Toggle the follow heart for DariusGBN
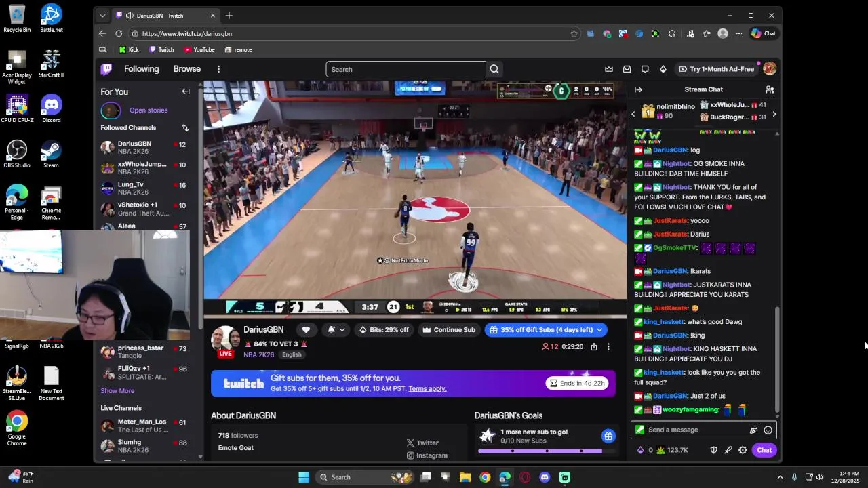Image resolution: width=868 pixels, height=488 pixels. [306, 330]
